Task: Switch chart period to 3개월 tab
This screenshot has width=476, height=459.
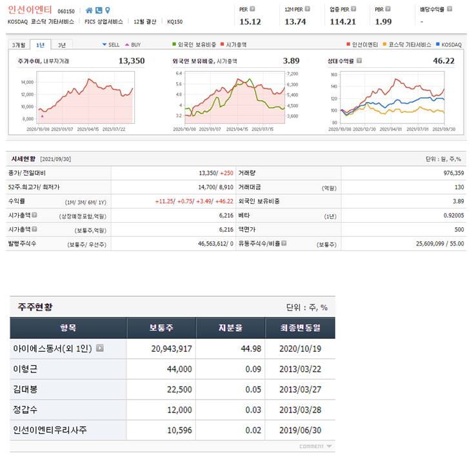Action: coord(19,45)
